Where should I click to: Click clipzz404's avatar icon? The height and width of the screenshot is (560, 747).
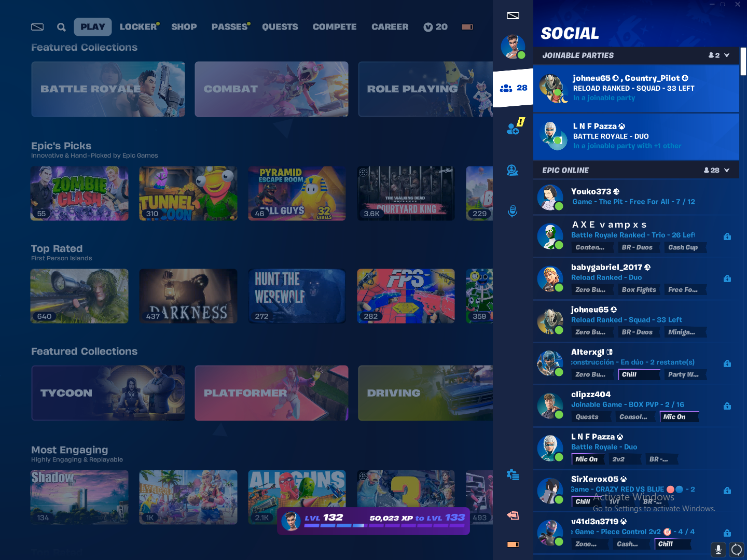point(550,405)
